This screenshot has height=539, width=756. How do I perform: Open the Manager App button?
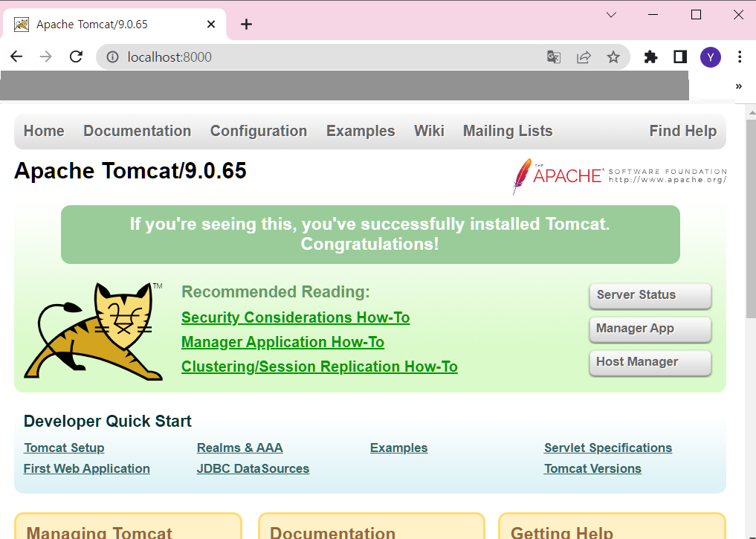tap(650, 329)
